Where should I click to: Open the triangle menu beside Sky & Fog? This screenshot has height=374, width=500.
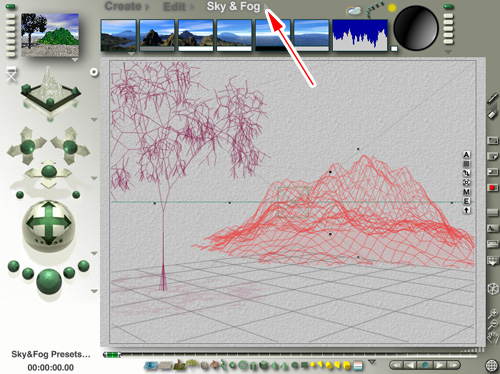coord(266,6)
